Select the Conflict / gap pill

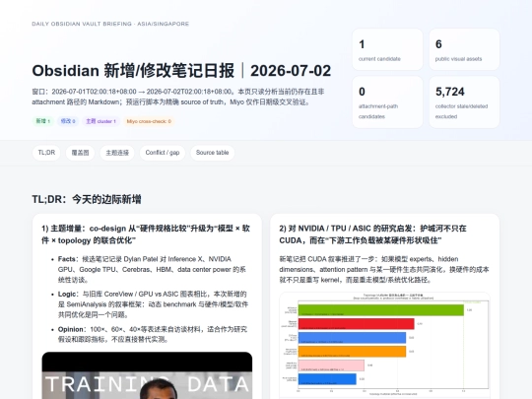(x=163, y=153)
